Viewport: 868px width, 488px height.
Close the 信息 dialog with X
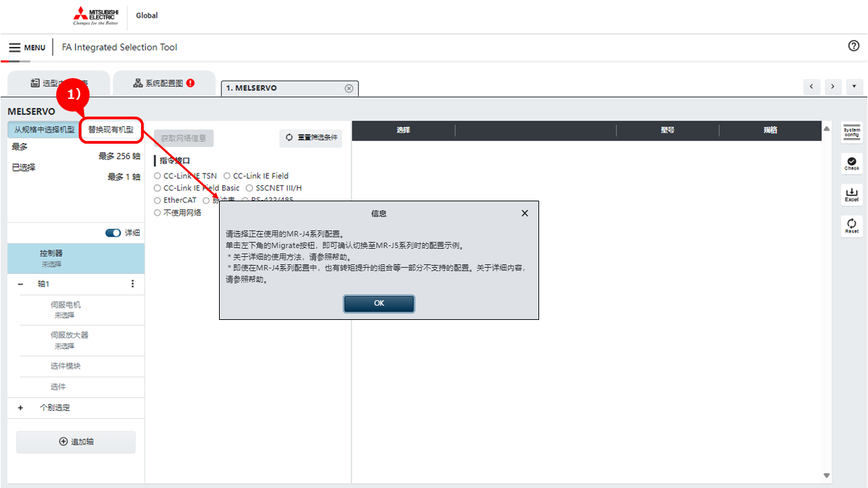pos(524,213)
